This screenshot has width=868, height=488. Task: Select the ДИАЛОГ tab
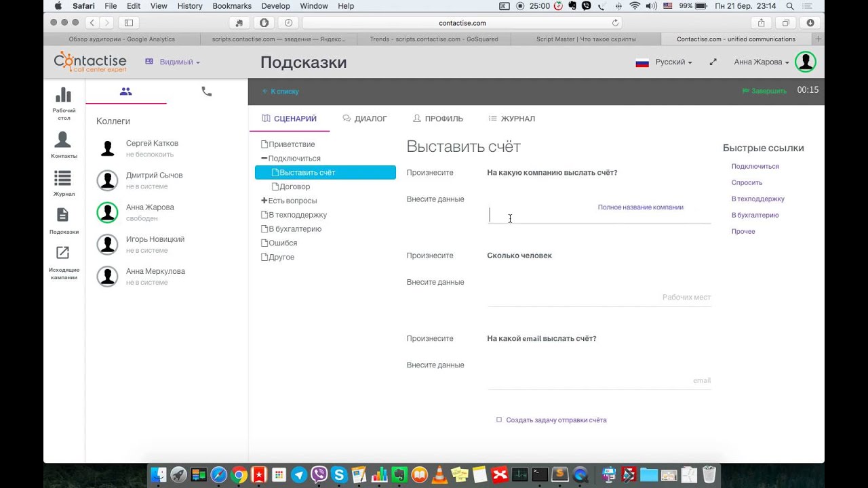365,119
